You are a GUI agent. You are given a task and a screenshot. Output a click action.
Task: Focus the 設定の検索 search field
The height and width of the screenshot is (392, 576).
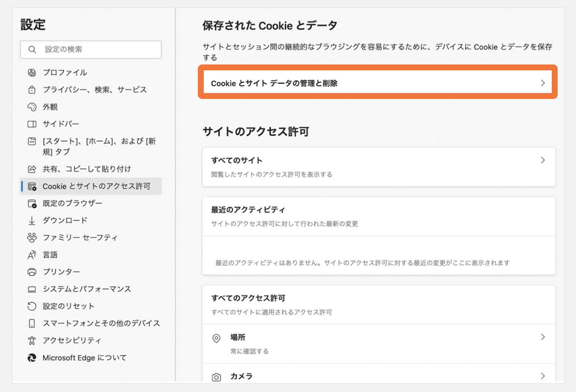pos(91,49)
